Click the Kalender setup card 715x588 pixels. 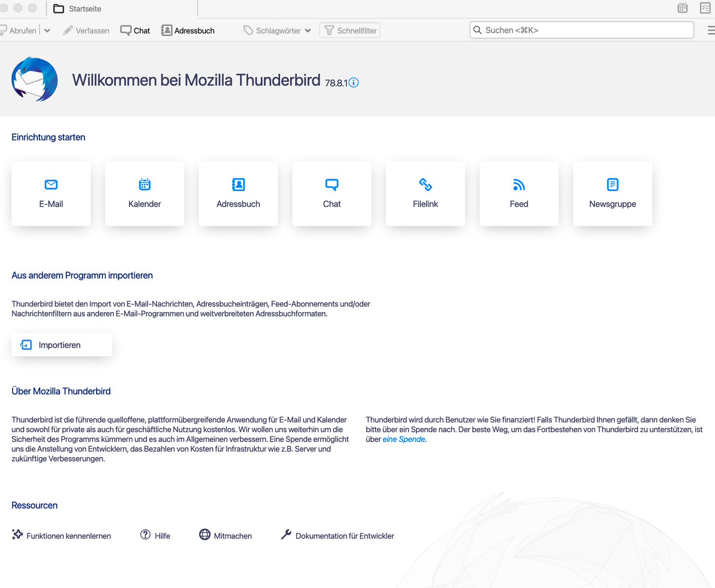pos(145,194)
